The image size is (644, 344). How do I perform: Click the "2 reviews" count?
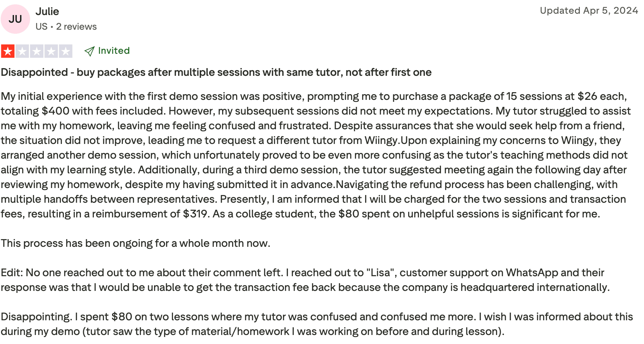click(76, 27)
